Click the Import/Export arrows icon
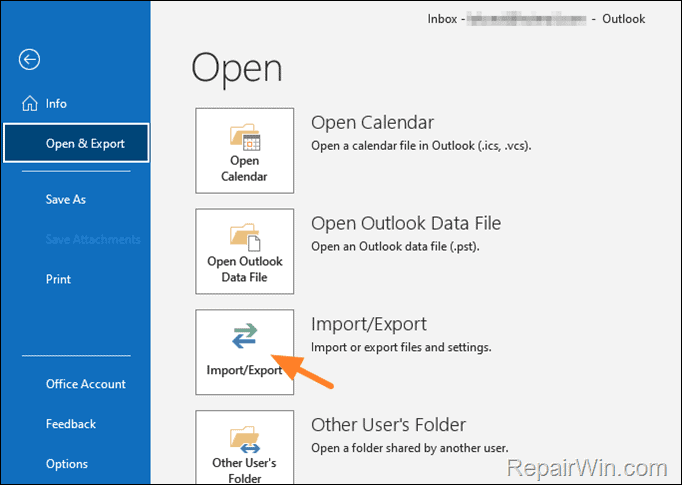This screenshot has height=485, width=682. [244, 336]
